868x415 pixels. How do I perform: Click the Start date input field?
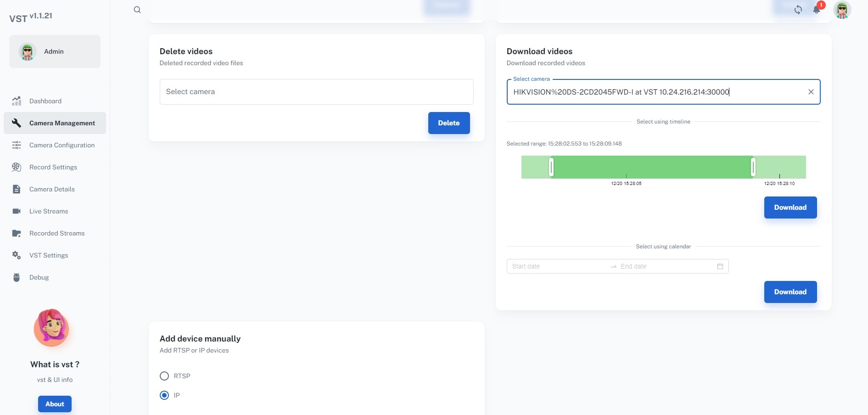click(558, 266)
